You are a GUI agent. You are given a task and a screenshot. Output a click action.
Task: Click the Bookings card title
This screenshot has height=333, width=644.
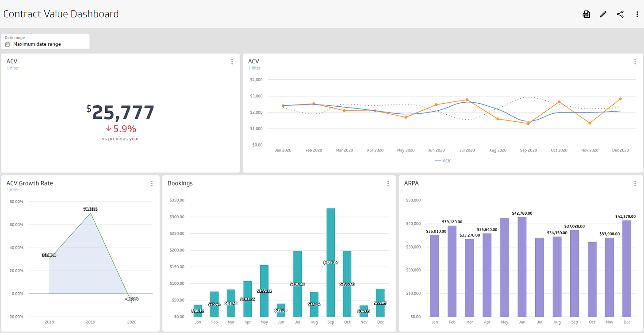tap(180, 183)
